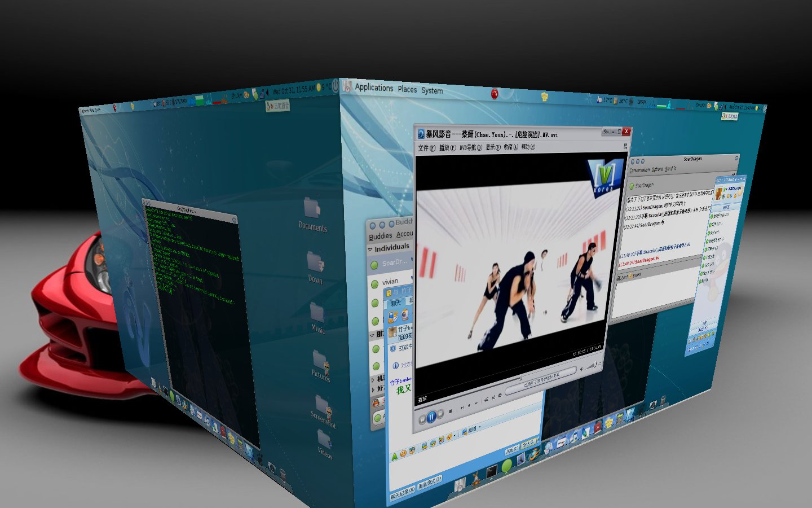812x508 pixels.
Task: Open 文件 (File) menu in media player
Action: (x=426, y=148)
